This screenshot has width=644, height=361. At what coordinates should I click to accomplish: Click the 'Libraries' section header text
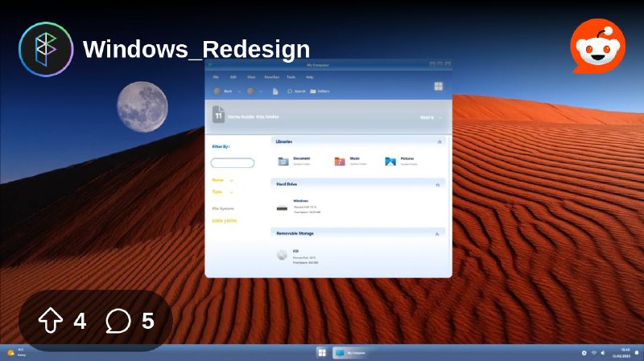pyautogui.click(x=284, y=142)
